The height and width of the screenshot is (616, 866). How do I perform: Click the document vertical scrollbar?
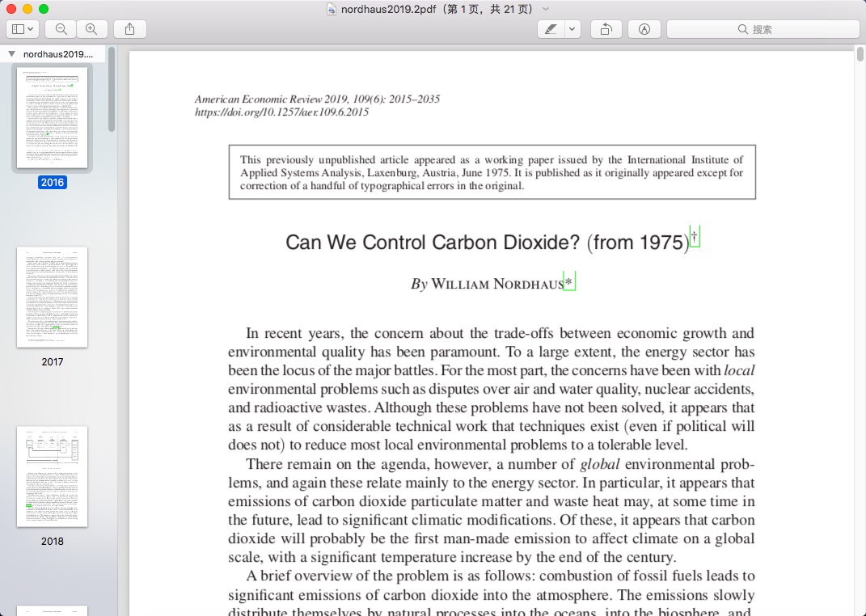(x=860, y=55)
